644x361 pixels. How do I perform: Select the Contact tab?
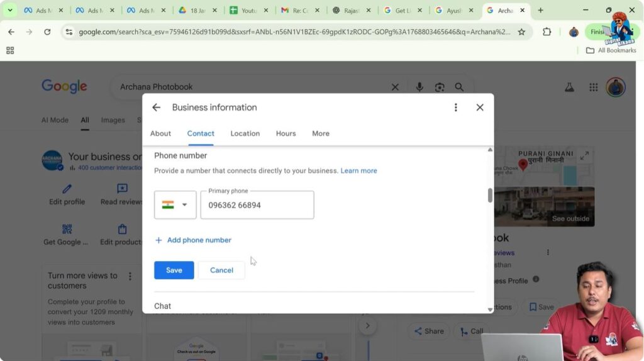(201, 133)
